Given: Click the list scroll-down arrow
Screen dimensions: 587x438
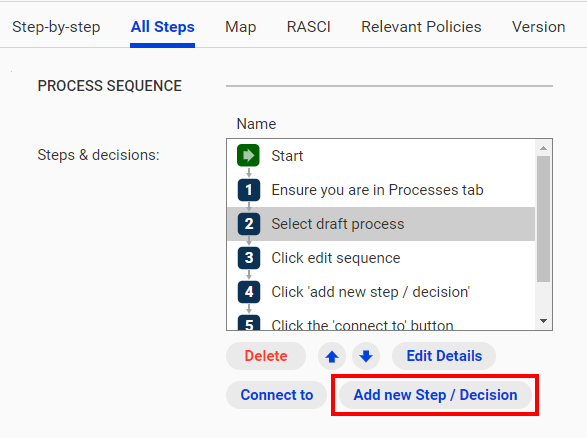Looking at the screenshot, I should tap(544, 321).
